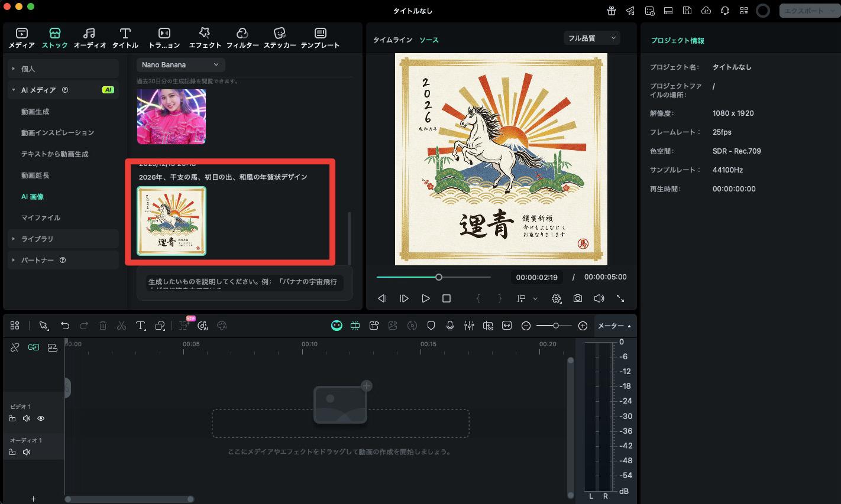Select 動画生成 in the AI media list
The height and width of the screenshot is (504, 841).
tap(35, 112)
